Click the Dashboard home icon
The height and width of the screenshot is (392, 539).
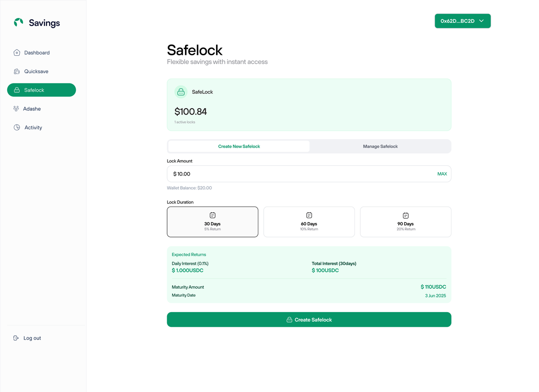(x=17, y=53)
